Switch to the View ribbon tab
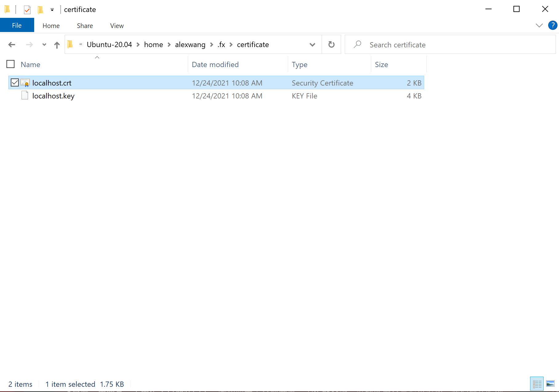The width and height of the screenshot is (559, 392). pyautogui.click(x=116, y=26)
